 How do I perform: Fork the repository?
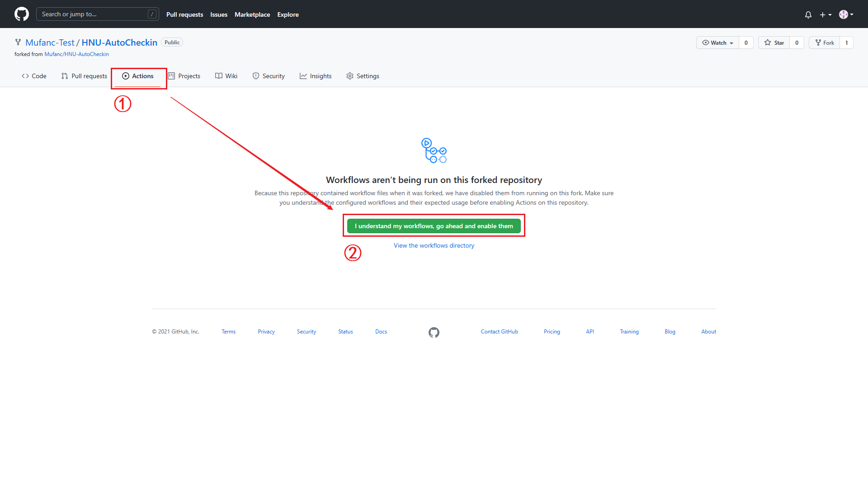tap(825, 42)
